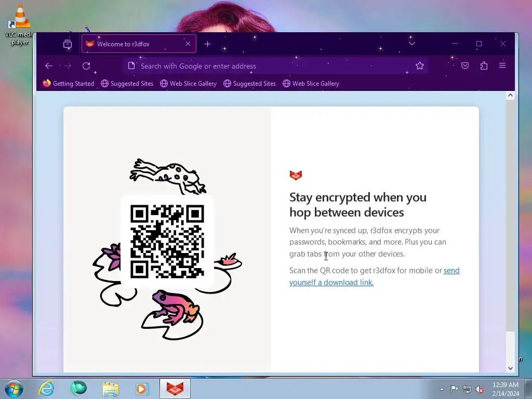Click the Stay encrypted when you hop heading
The width and height of the screenshot is (532, 399).
click(x=357, y=205)
